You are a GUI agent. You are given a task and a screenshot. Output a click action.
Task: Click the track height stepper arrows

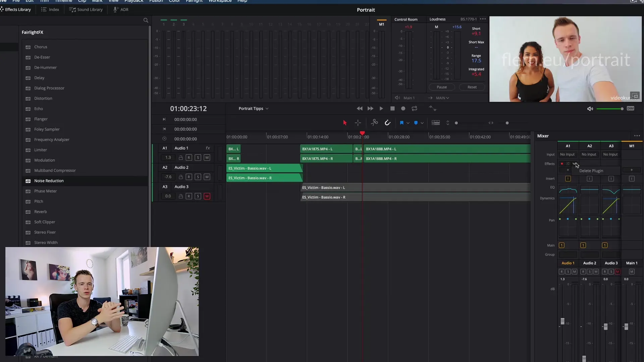point(448,123)
